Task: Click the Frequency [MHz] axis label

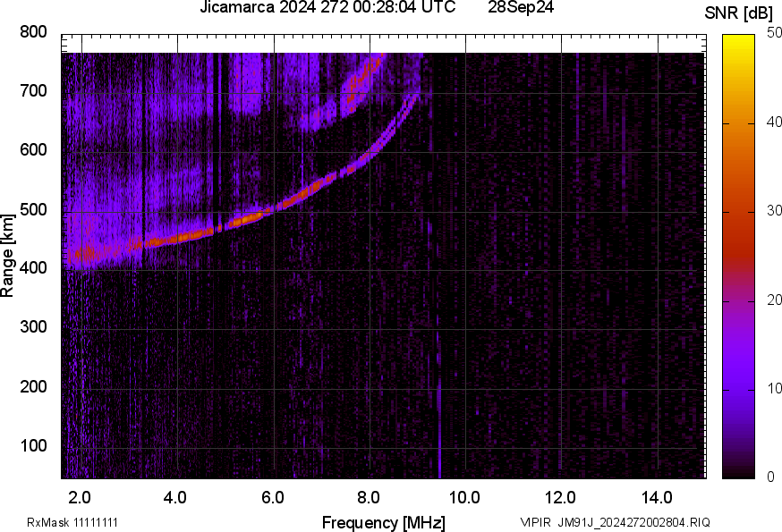Action: [383, 522]
